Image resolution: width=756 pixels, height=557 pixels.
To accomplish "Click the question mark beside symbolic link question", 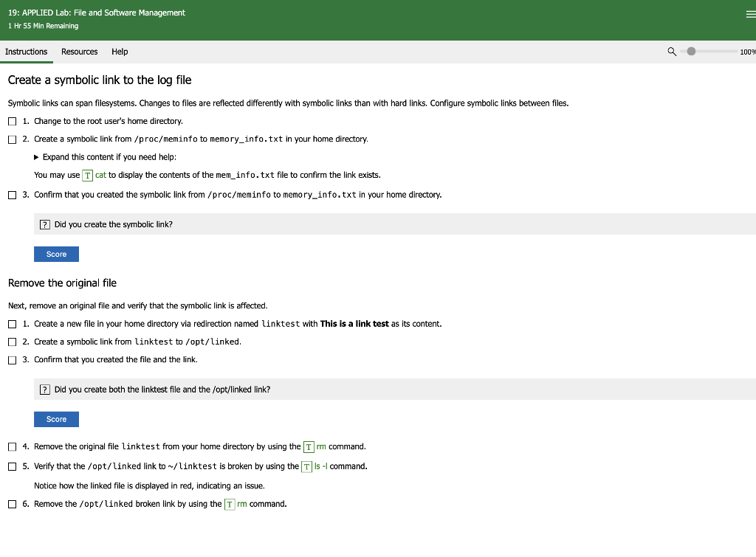I will (x=45, y=224).
